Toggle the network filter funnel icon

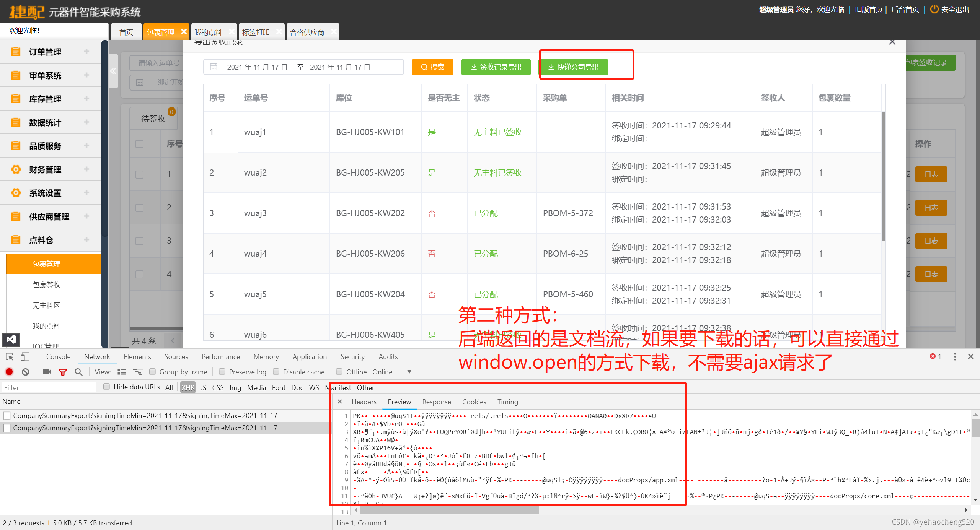pos(63,372)
